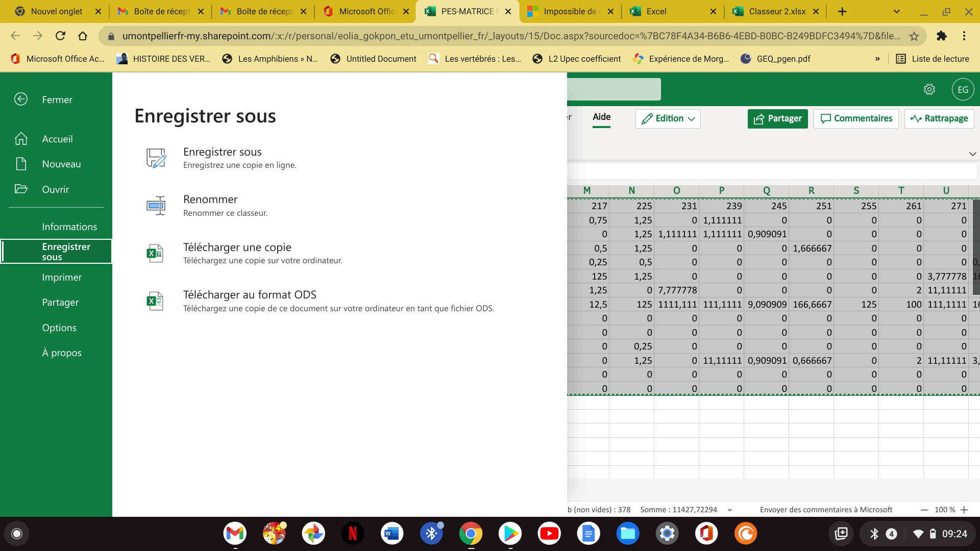Select Imprimer in the file menu
980x551 pixels.
coord(62,277)
